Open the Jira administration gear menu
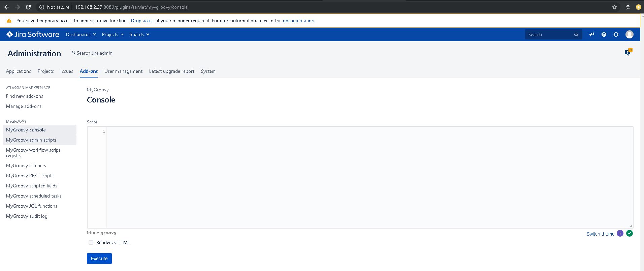 coord(616,34)
